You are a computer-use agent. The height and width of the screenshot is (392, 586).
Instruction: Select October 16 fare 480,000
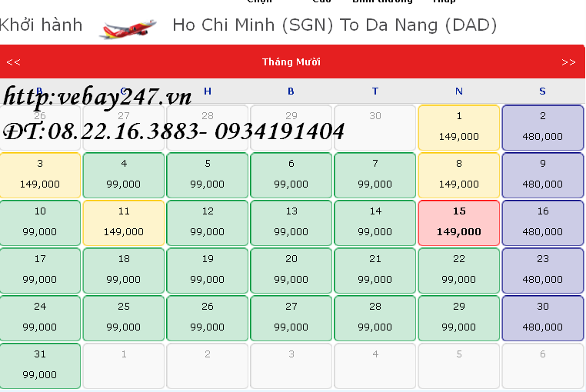pos(542,222)
